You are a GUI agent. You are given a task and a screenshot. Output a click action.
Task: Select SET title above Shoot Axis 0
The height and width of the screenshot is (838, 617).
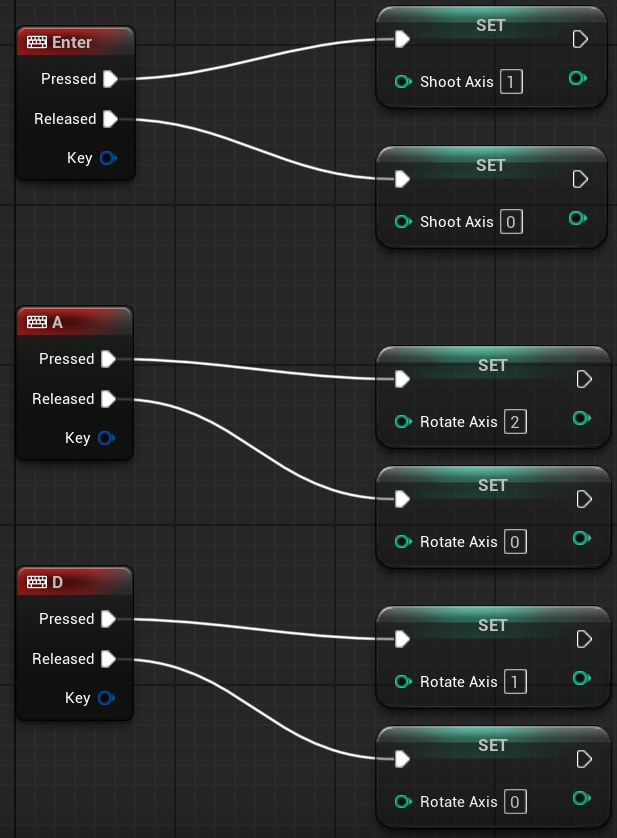tap(490, 165)
